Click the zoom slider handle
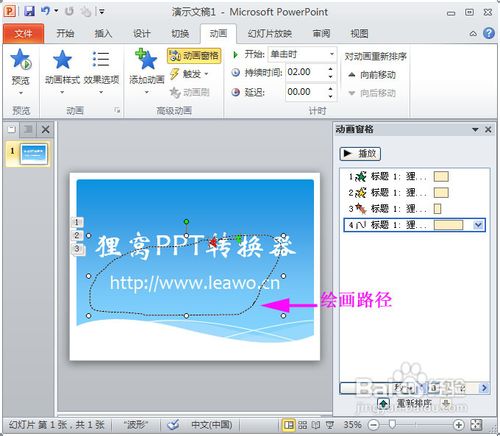The width and height of the screenshot is (500, 436). pos(392,424)
